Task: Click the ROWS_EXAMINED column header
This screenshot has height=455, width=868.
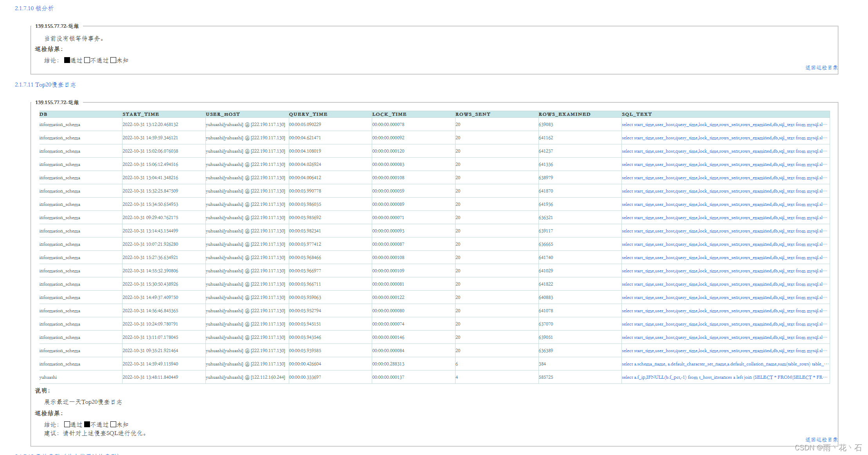Action: (564, 114)
